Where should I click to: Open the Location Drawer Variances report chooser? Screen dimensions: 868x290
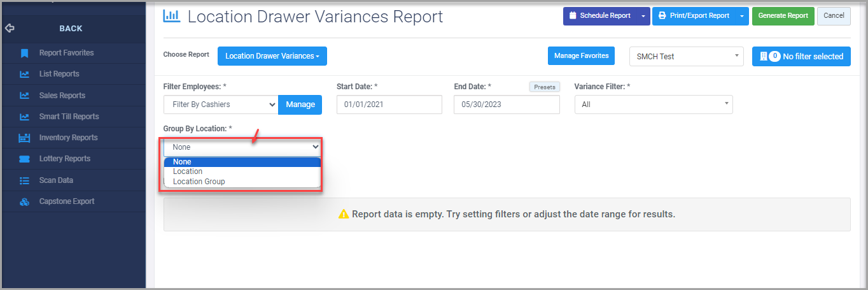pyautogui.click(x=272, y=56)
